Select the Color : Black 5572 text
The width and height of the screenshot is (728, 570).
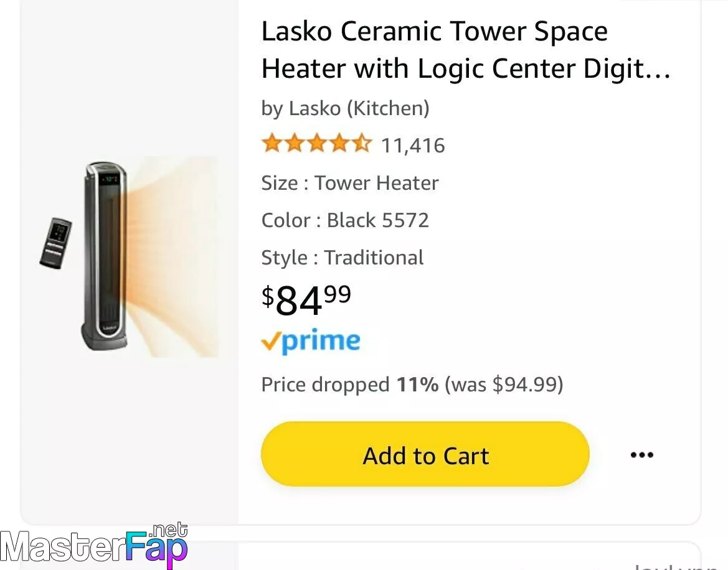click(345, 220)
